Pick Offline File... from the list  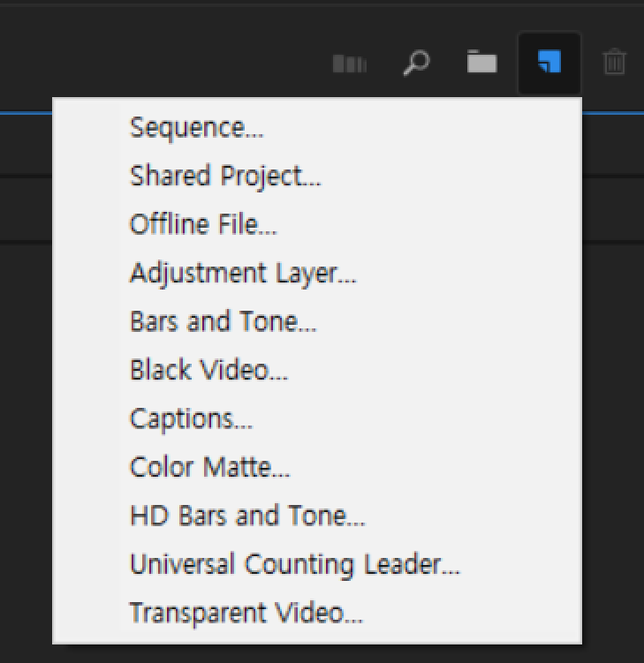[x=317, y=224]
